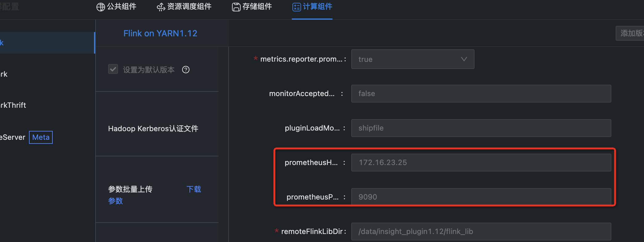Click the remoteFlinkLibDir input field
The width and height of the screenshot is (644, 242).
(481, 231)
